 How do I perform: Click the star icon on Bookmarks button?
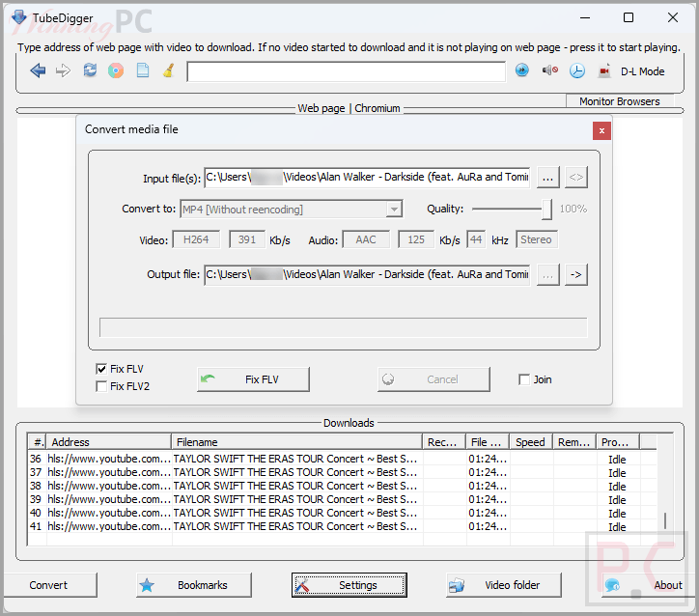147,585
